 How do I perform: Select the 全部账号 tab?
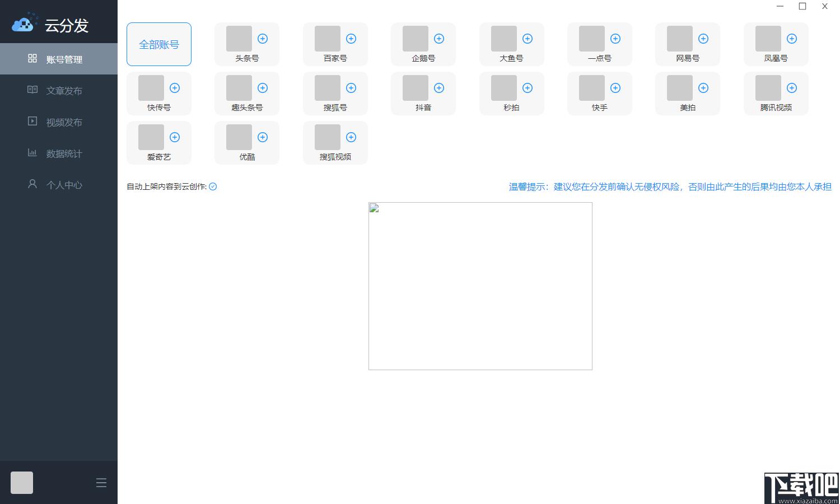point(159,44)
